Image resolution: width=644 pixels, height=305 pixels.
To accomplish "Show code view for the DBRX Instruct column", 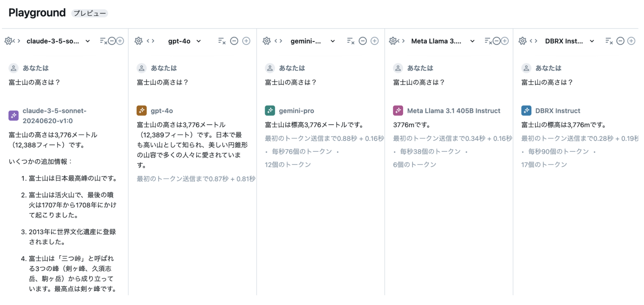I will [534, 41].
